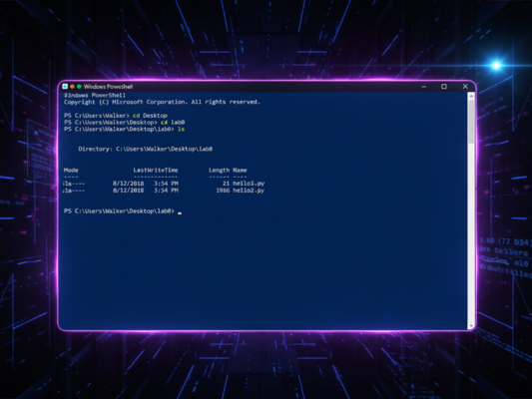The height and width of the screenshot is (399, 532).
Task: Click the length value 1986
Action: click(223, 191)
